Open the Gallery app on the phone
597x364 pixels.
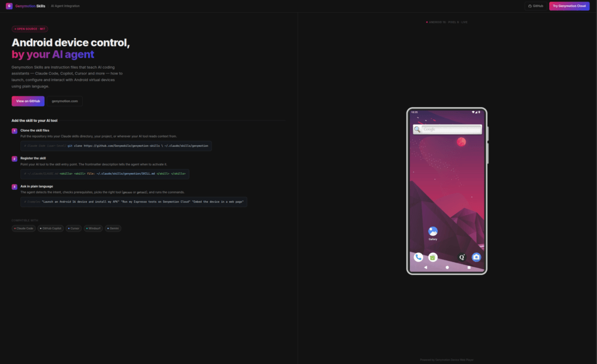[x=433, y=232]
